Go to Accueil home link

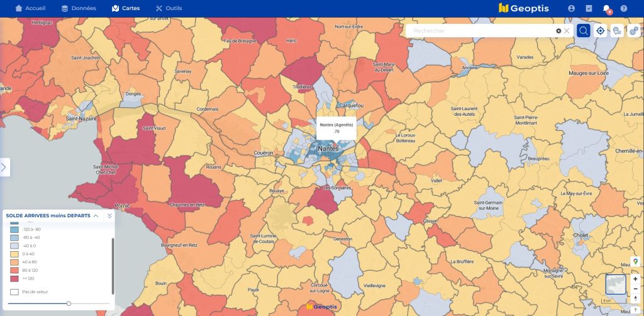[30, 9]
